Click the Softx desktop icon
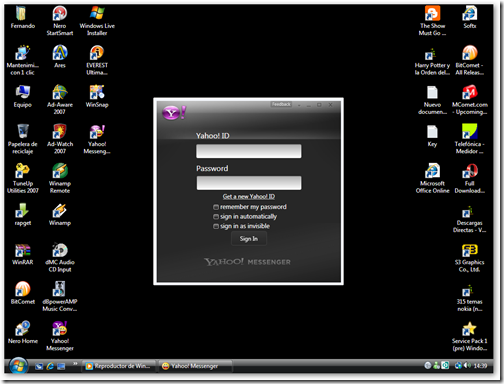 (469, 17)
